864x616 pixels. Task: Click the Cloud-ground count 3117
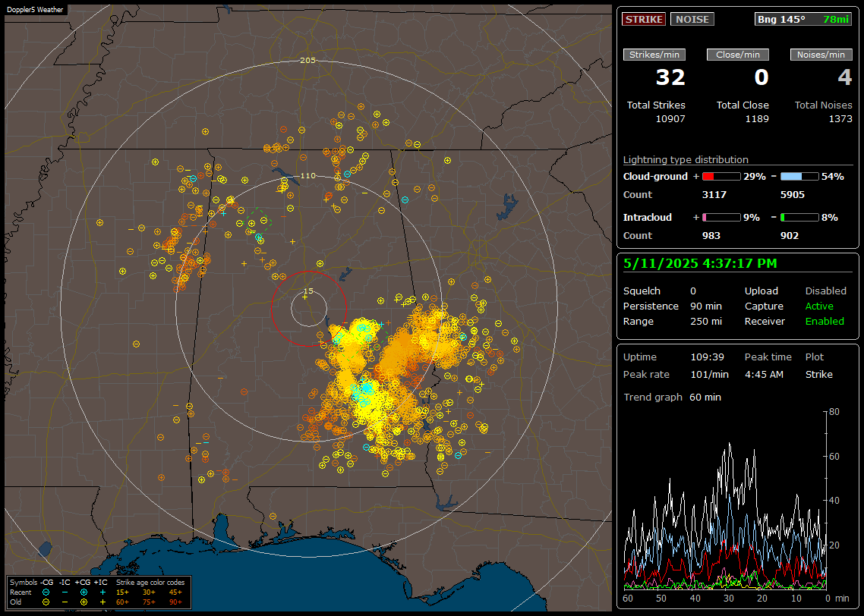(x=714, y=195)
